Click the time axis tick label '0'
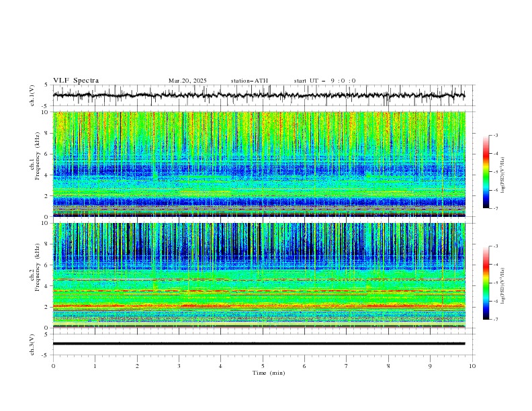Screen dimensions: 532x411 click(53, 366)
